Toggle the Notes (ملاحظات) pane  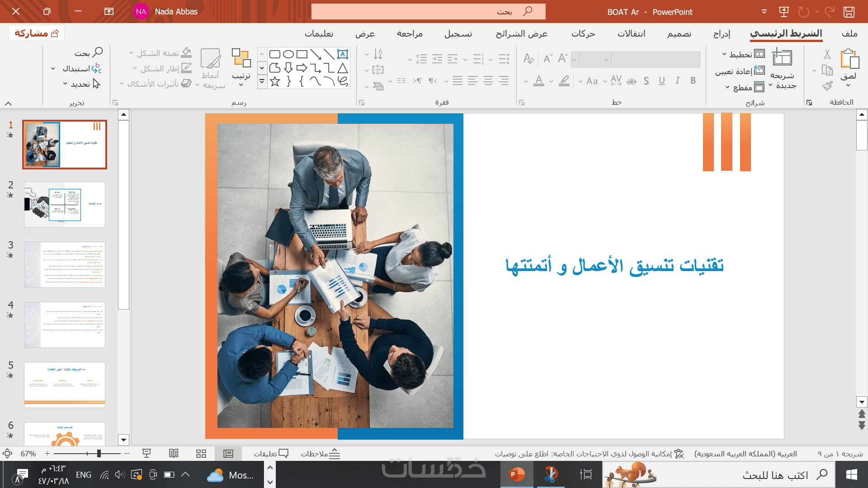tap(321, 454)
